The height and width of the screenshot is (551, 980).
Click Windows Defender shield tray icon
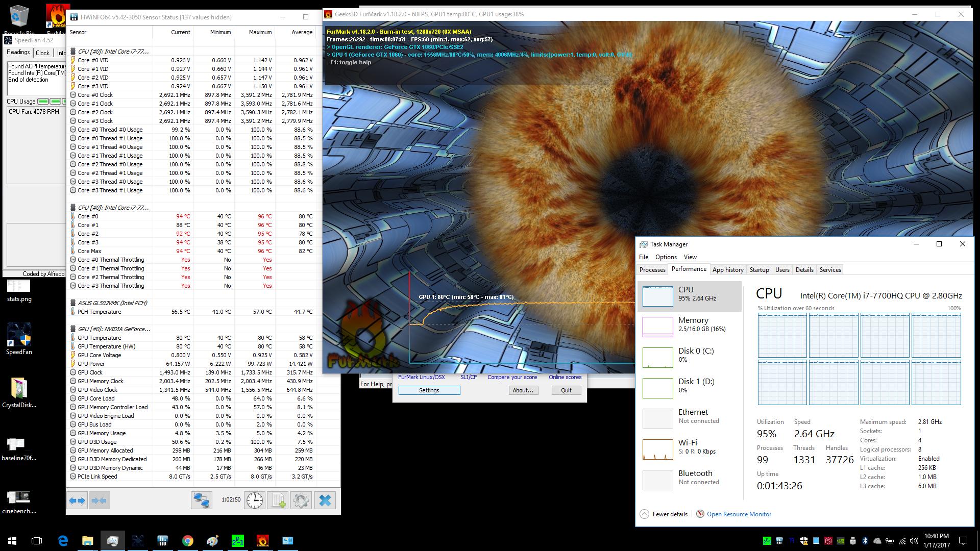pyautogui.click(x=804, y=541)
